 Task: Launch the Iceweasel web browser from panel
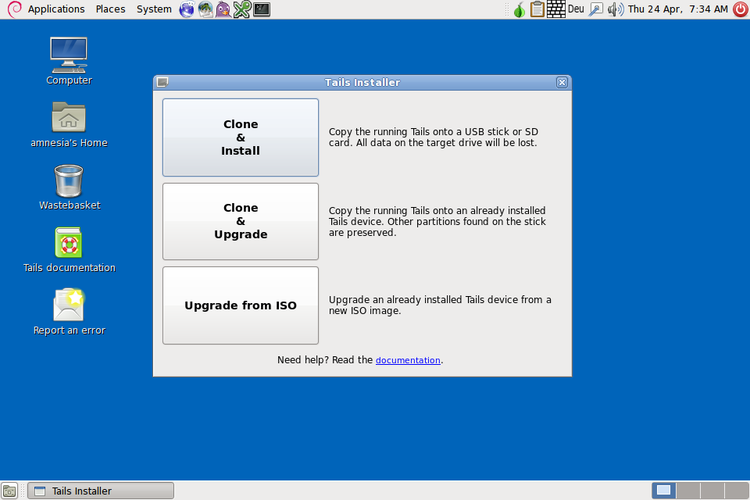click(187, 9)
